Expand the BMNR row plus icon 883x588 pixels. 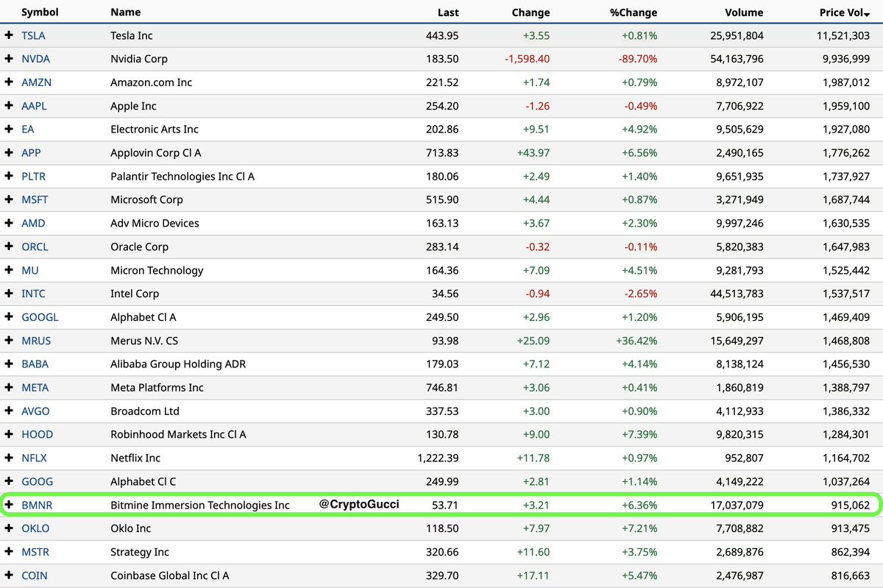(9, 505)
